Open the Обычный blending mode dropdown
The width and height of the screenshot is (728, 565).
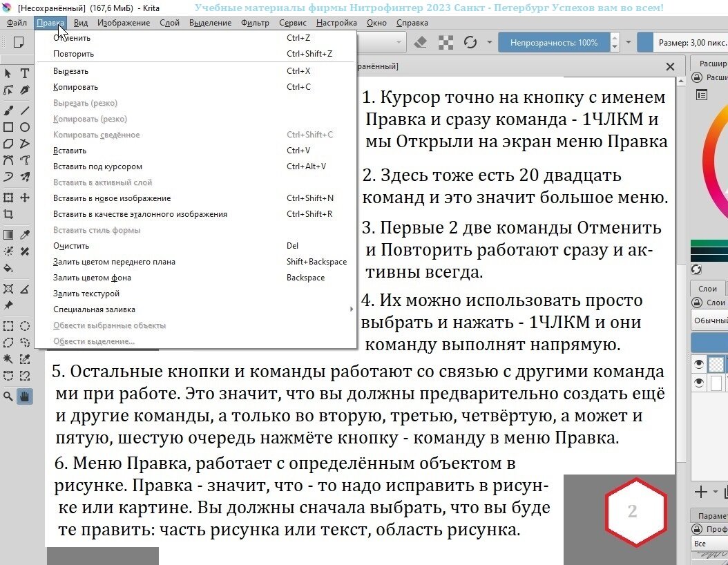[711, 320]
